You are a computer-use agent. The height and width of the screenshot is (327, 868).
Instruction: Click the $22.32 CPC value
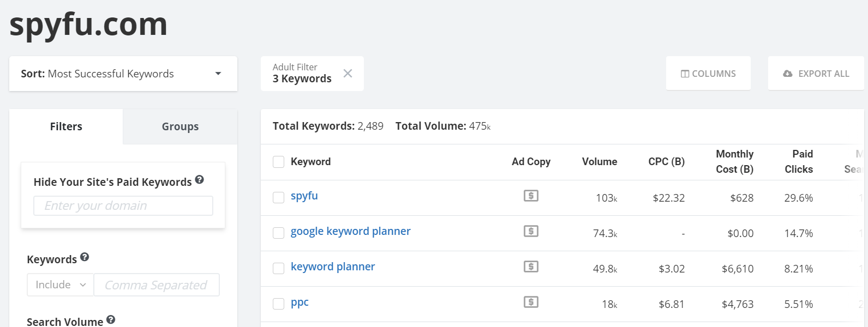point(669,198)
